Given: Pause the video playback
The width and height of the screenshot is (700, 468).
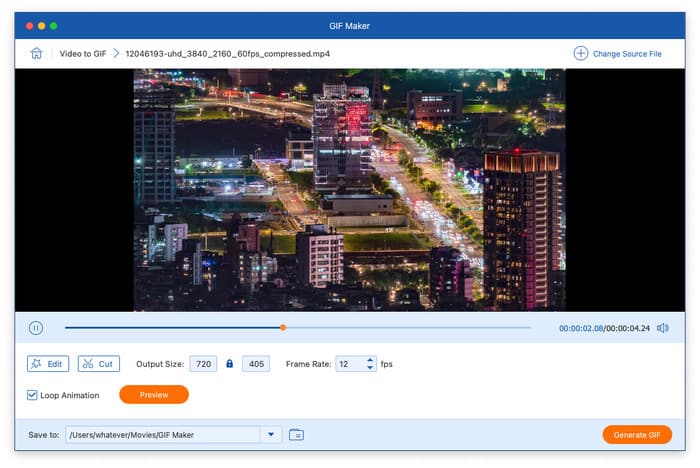Looking at the screenshot, I should tap(36, 327).
